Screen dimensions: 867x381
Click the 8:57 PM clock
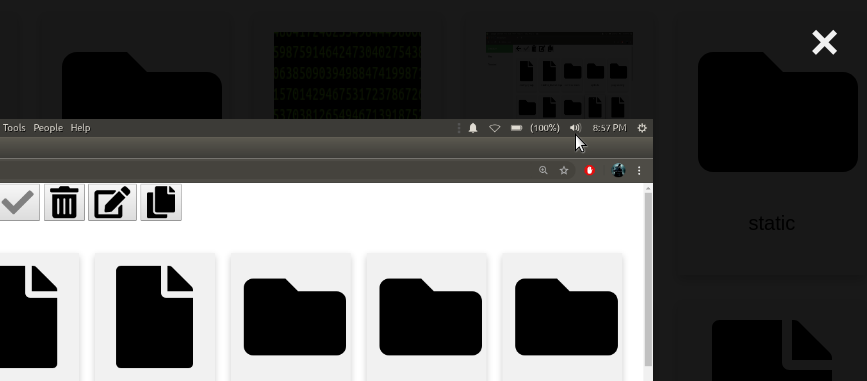pos(609,128)
